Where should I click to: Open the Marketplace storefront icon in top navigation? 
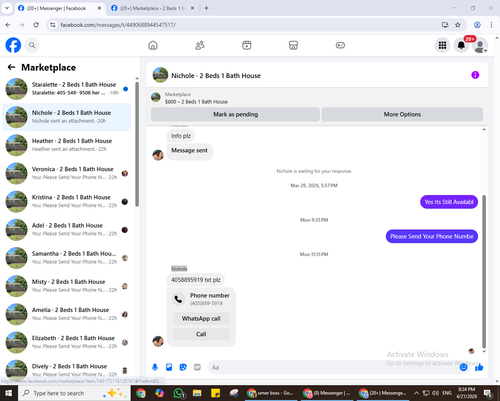point(293,45)
